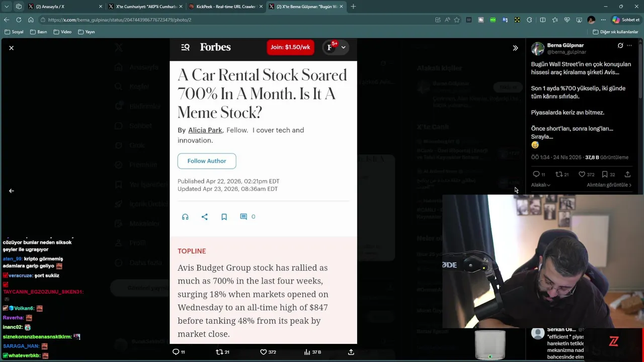Open browser settings ellipsis menu
Image resolution: width=644 pixels, height=362 pixels.
[x=603, y=20]
